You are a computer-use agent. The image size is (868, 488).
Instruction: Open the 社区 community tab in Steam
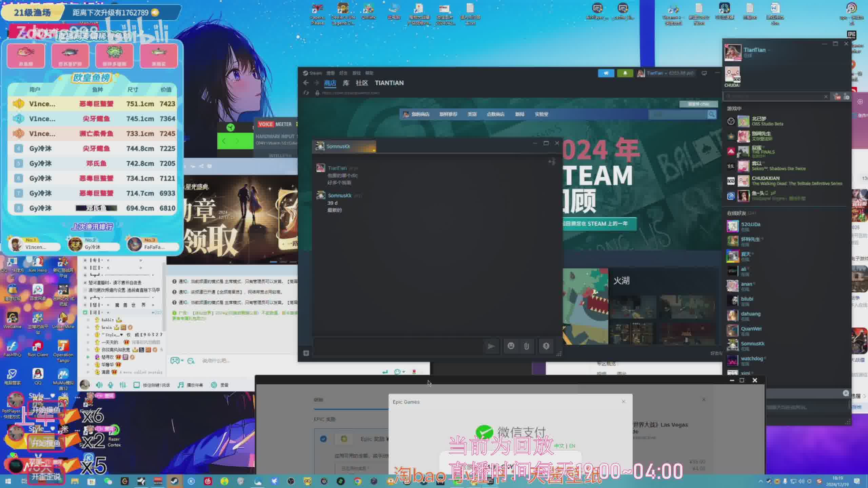click(x=361, y=83)
